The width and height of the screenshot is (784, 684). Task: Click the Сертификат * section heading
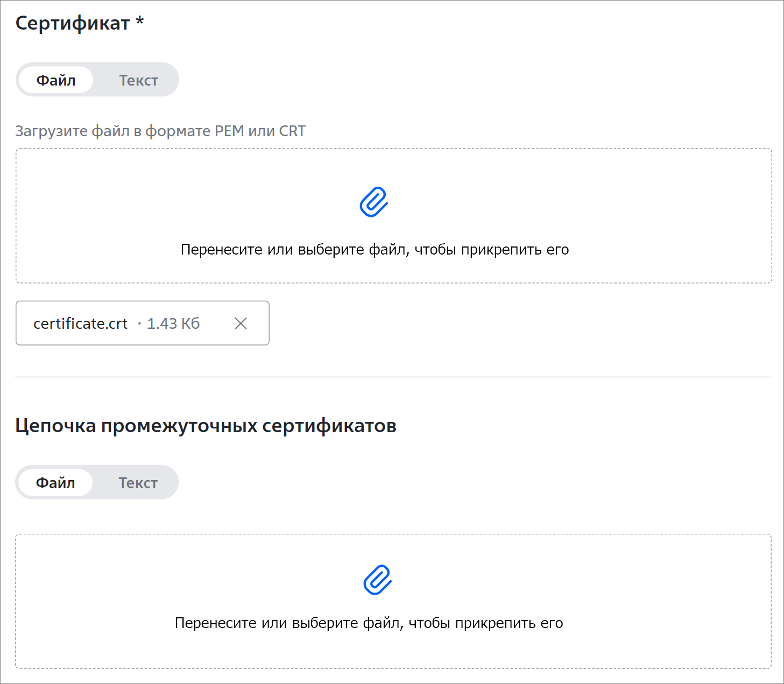(x=80, y=23)
